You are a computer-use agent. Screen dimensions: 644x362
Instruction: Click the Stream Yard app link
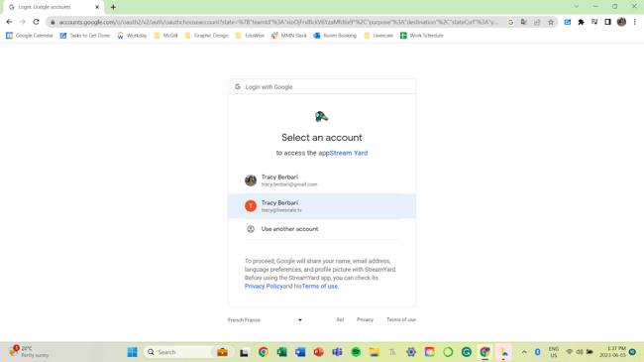click(349, 153)
